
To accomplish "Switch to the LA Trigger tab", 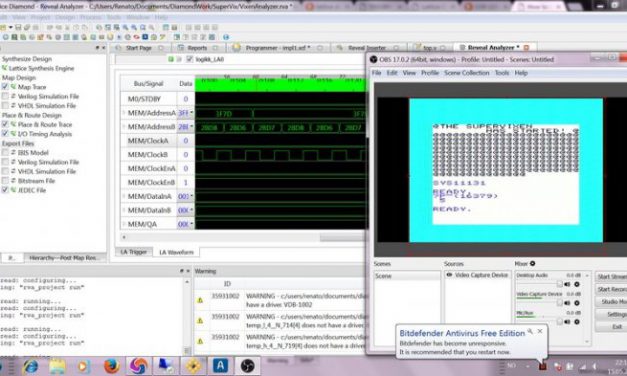I will pyautogui.click(x=134, y=252).
